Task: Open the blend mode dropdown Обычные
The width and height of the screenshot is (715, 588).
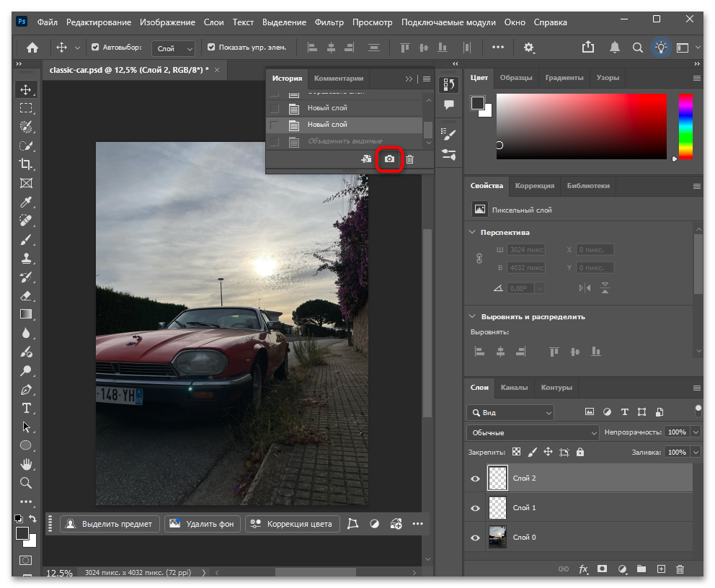Action: coord(532,432)
